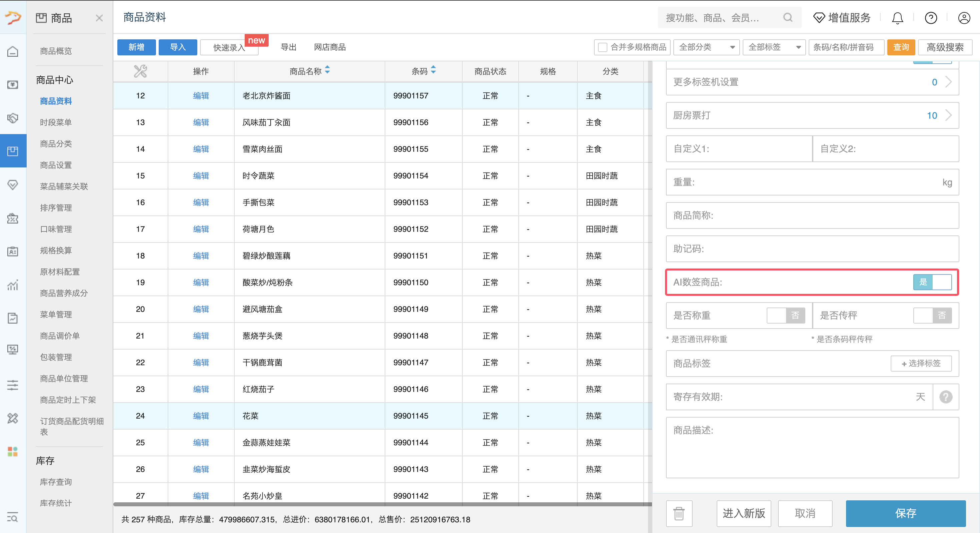Edit the 老北京炸酱面 row
Viewport: 980px width, 533px height.
(201, 96)
